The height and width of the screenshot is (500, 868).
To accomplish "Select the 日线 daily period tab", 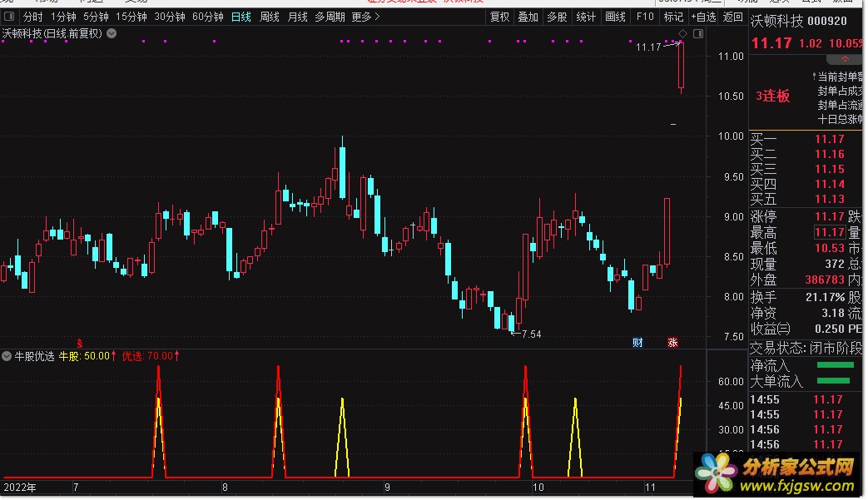I will coord(241,17).
